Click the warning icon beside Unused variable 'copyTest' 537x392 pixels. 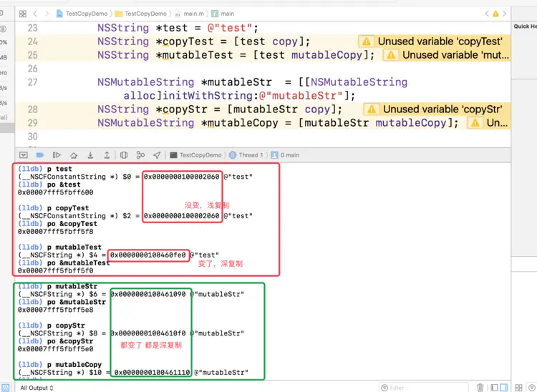tap(366, 41)
